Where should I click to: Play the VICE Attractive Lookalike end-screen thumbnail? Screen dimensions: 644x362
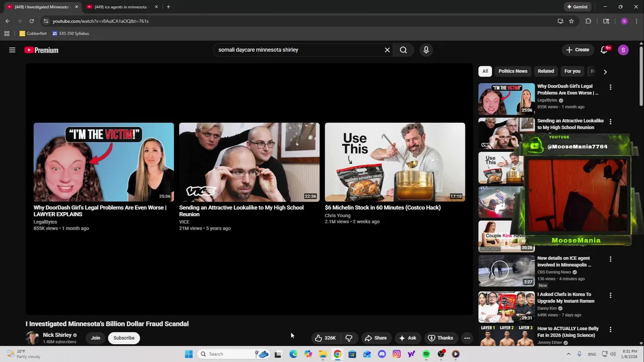pos(249,162)
